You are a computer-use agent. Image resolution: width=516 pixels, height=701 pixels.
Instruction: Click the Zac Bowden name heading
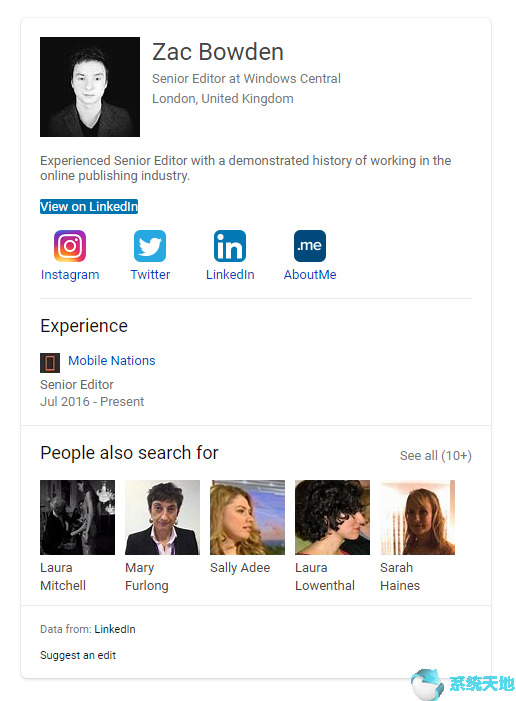tap(218, 52)
